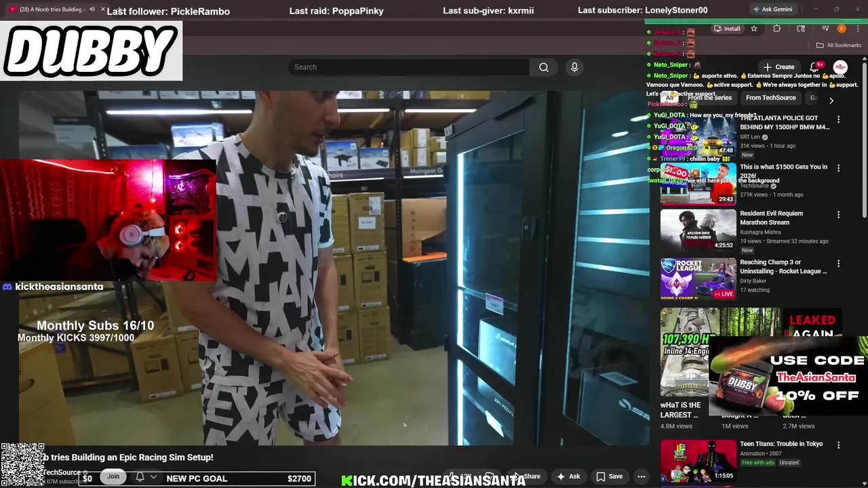
Task: Click the YouTube search magnifier button
Action: click(544, 67)
